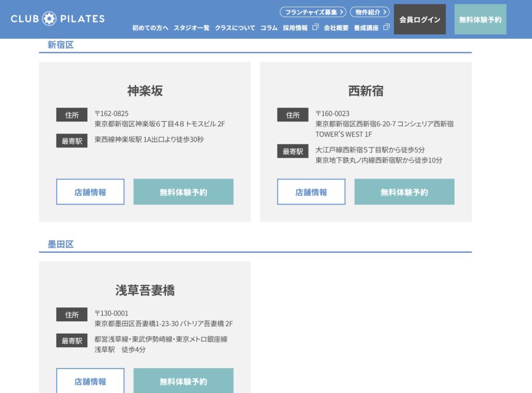Click postal code 〒160-0023
The width and height of the screenshot is (532, 393).
click(332, 114)
